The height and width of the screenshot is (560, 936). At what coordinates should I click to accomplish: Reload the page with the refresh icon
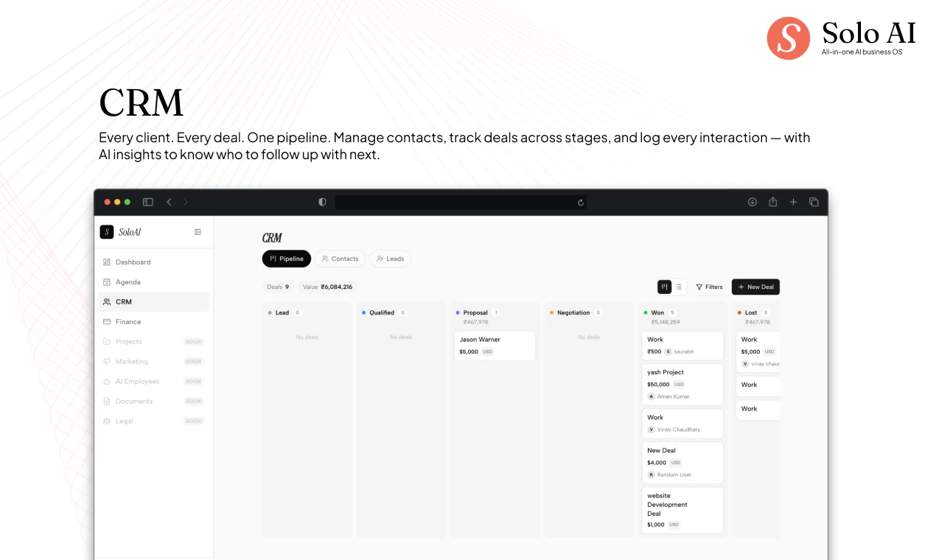click(581, 202)
